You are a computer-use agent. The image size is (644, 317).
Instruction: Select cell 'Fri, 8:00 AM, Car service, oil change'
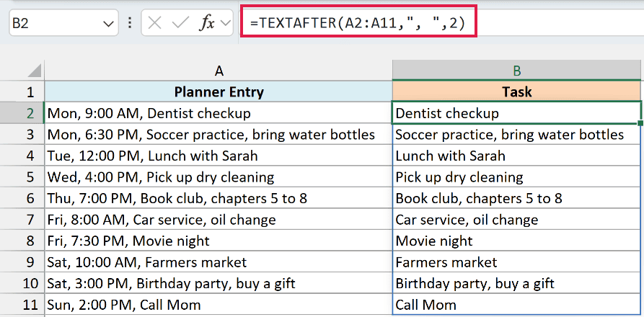pyautogui.click(x=219, y=220)
